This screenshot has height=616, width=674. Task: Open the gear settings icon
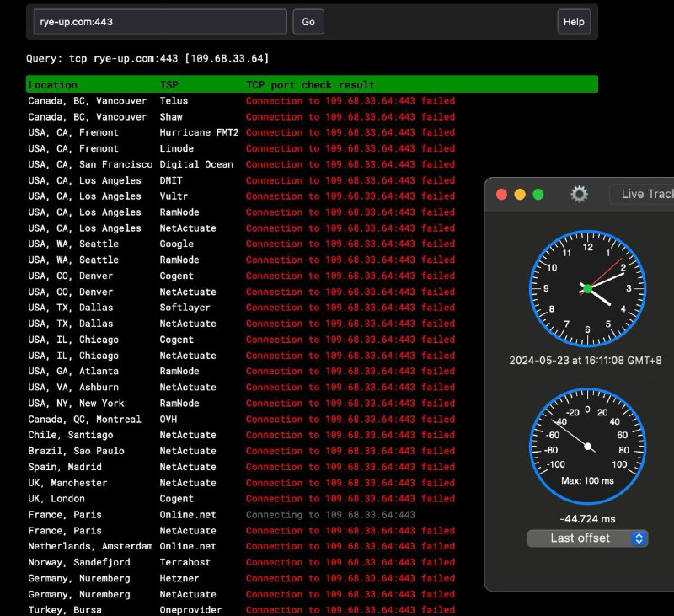579,194
